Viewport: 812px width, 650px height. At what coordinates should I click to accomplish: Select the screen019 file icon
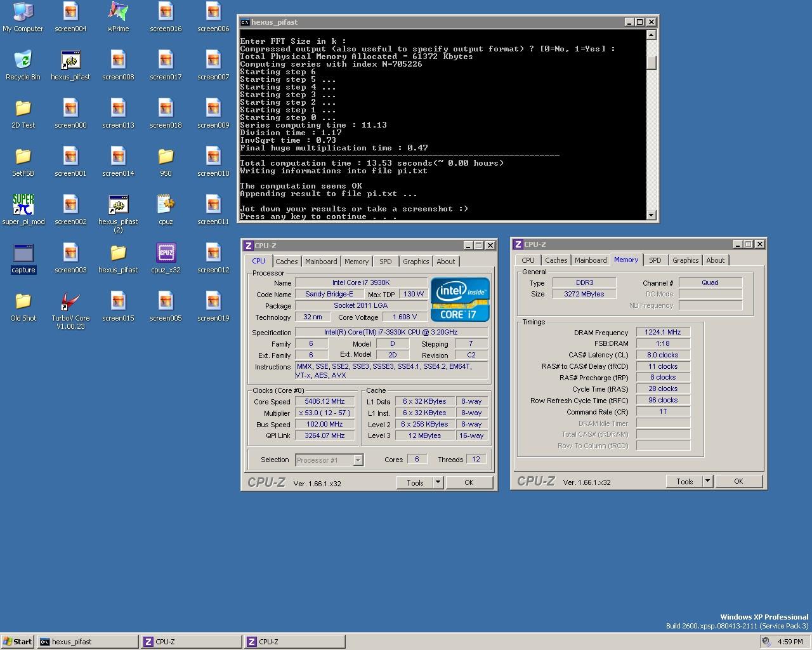(213, 307)
